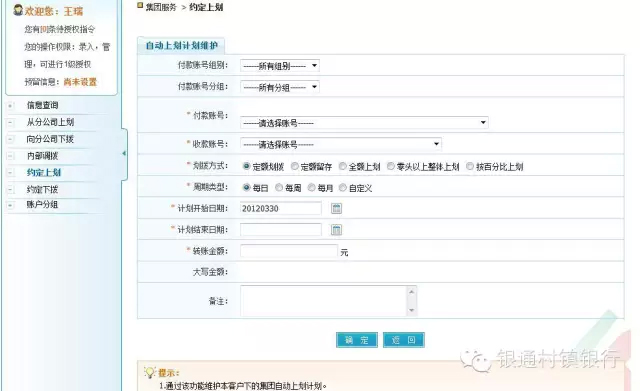Click the 转账金额 amount field
The image size is (640, 391).
[289, 251]
